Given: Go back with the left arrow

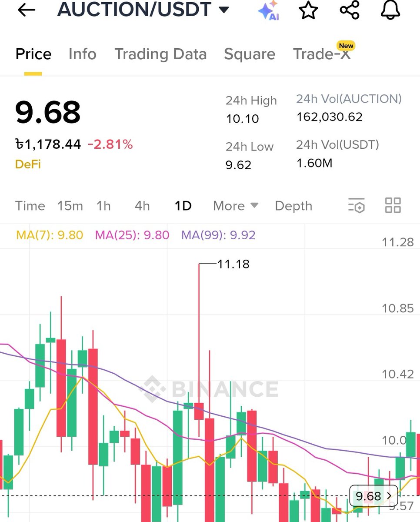Looking at the screenshot, I should point(26,10).
